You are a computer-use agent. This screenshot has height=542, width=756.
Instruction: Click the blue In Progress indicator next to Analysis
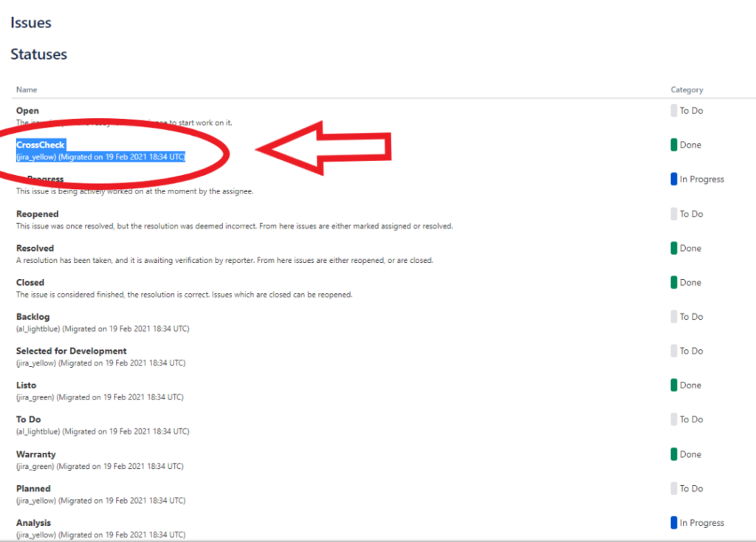click(675, 523)
